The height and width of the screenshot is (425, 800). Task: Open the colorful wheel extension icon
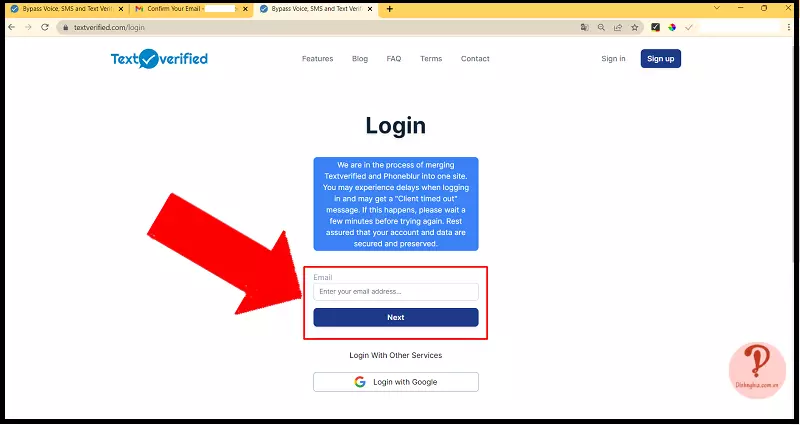pyautogui.click(x=672, y=28)
